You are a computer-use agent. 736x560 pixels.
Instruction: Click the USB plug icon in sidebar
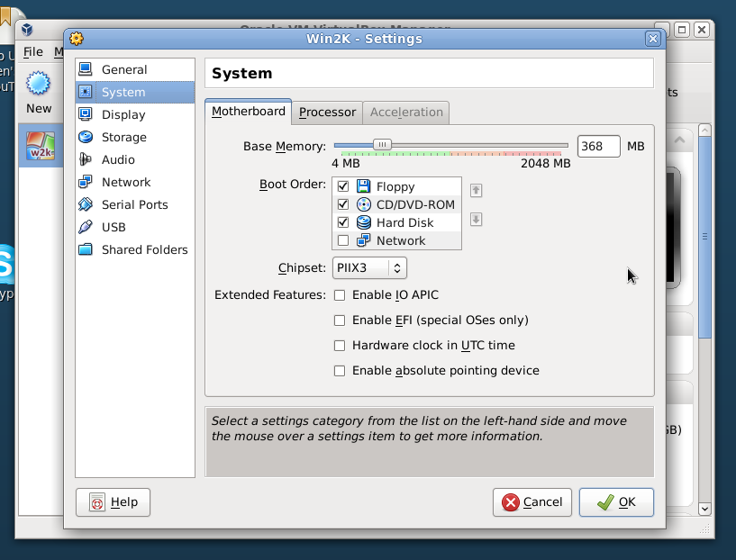[x=86, y=227]
